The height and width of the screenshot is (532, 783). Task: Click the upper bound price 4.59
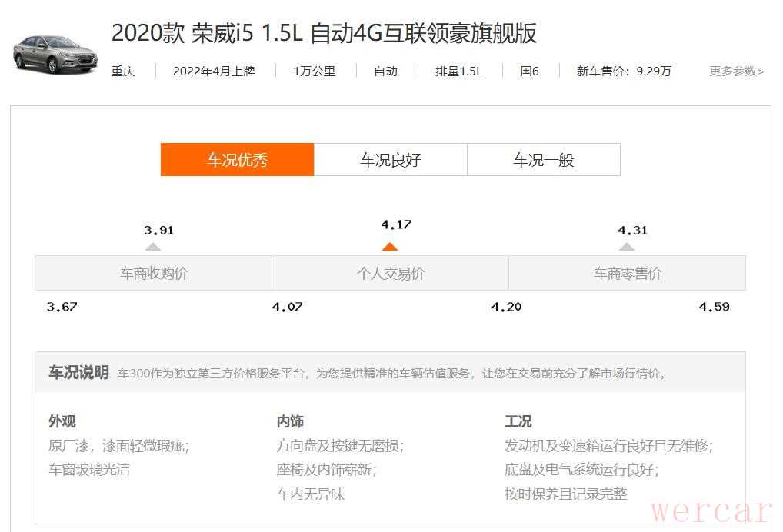[x=714, y=307]
